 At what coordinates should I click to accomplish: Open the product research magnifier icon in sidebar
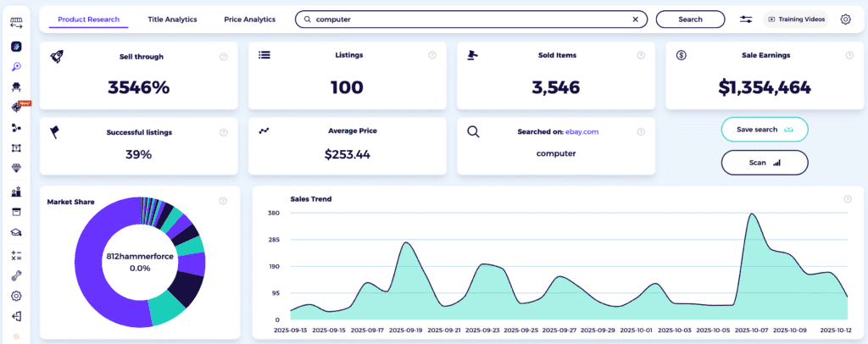16,66
